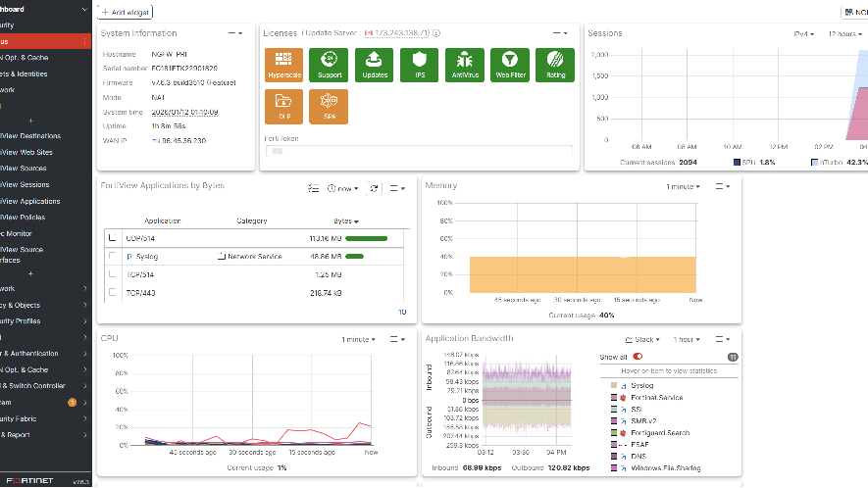Image resolution: width=868 pixels, height=488 pixels.
Task: Open the Application Bandwidth Stack dropdown
Action: [644, 339]
